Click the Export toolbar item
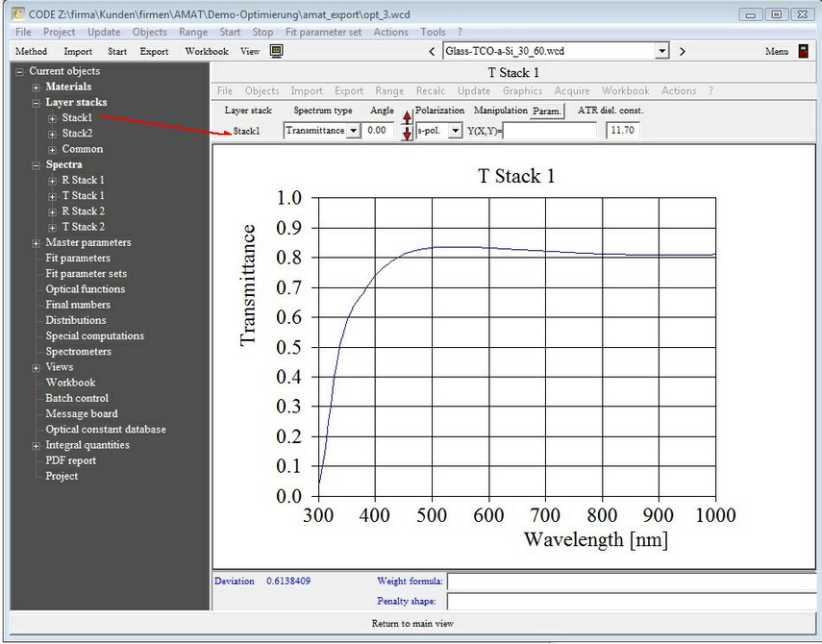 (154, 51)
